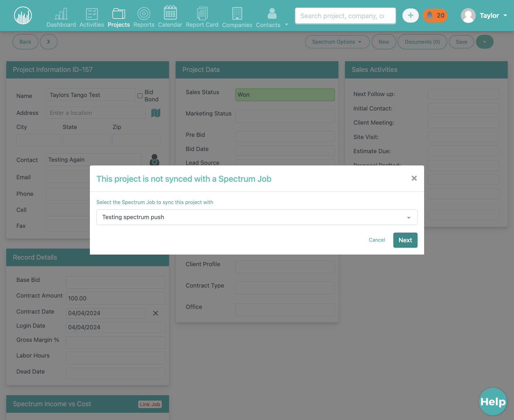This screenshot has width=514, height=420.
Task: Click Cancel in the dialog
Action: click(x=377, y=240)
